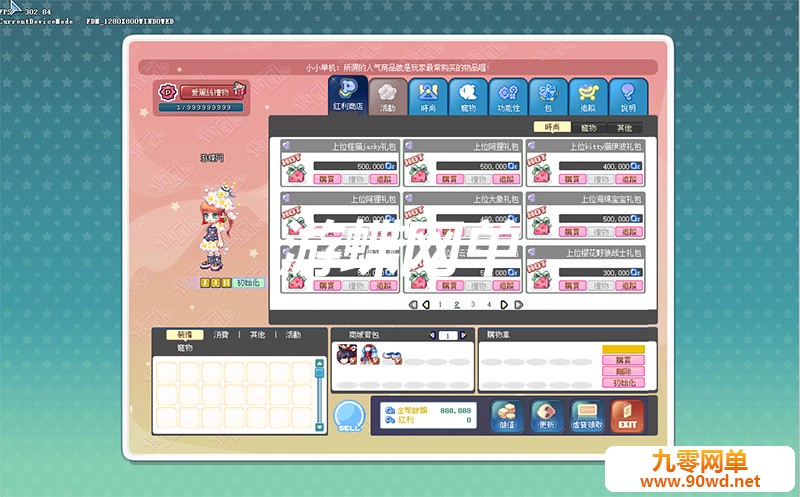The height and width of the screenshot is (497, 800).
Task: Select the blue goggles item in 商城背包
Action: pyautogui.click(x=392, y=357)
